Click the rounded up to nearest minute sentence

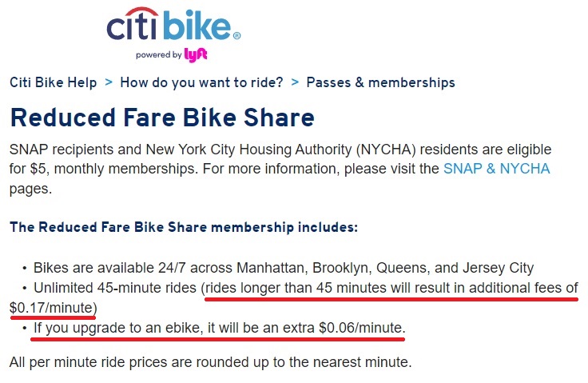[x=210, y=362]
